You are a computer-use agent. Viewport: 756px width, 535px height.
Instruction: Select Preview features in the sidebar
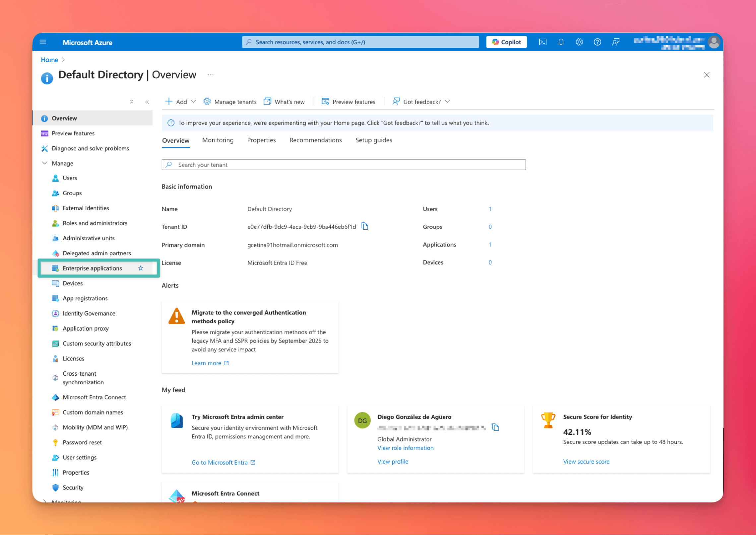point(73,133)
